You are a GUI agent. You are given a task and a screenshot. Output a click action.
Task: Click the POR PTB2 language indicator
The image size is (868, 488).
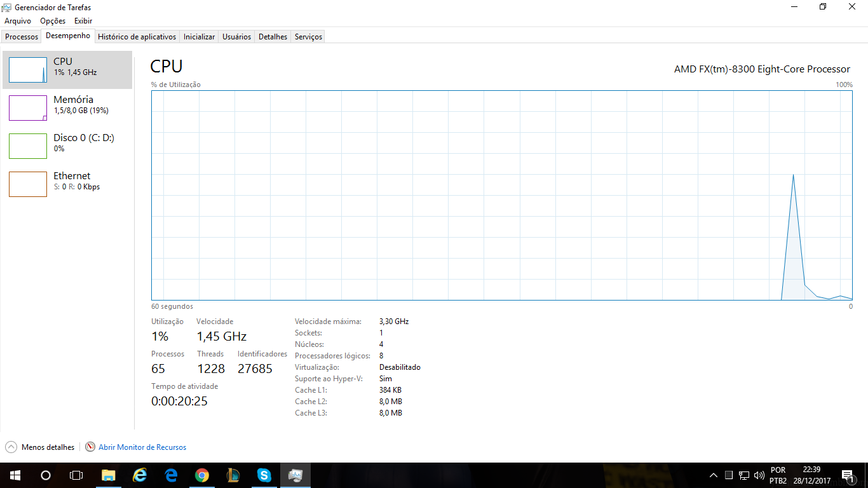coord(778,475)
